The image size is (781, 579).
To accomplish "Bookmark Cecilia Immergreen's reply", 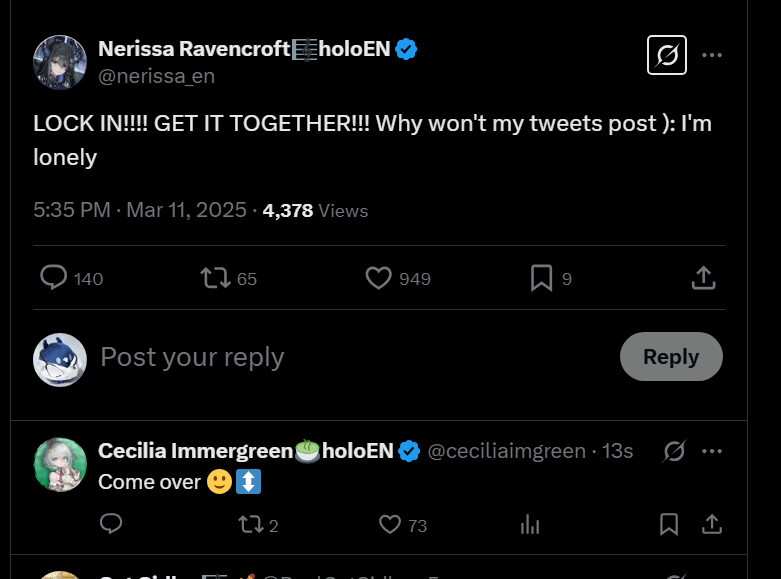I will click(x=669, y=524).
